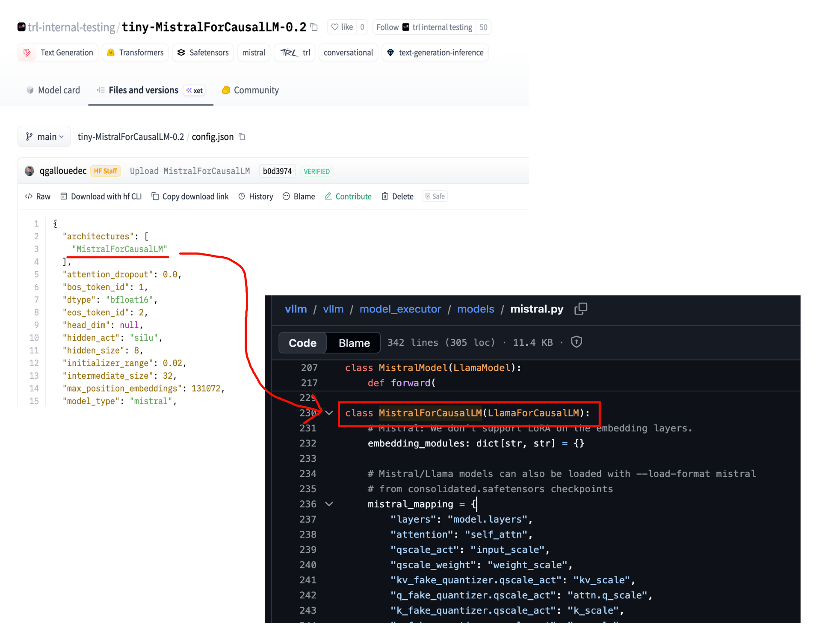Open file History

(x=256, y=196)
